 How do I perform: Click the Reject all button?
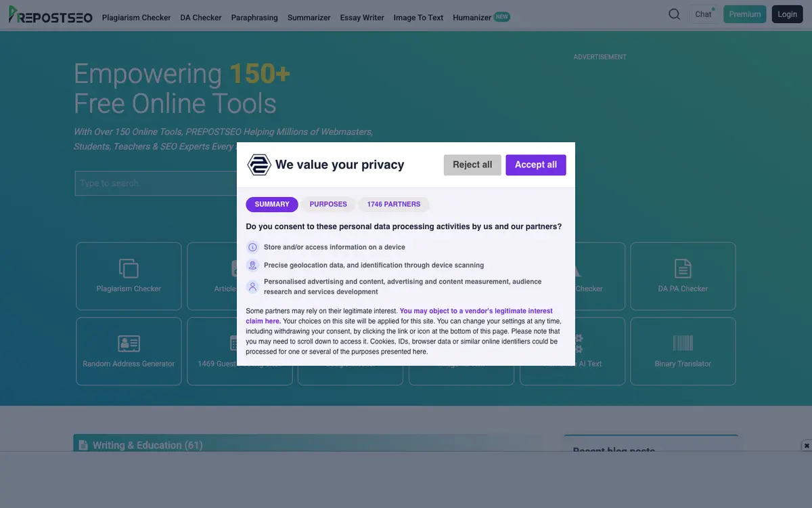(472, 165)
